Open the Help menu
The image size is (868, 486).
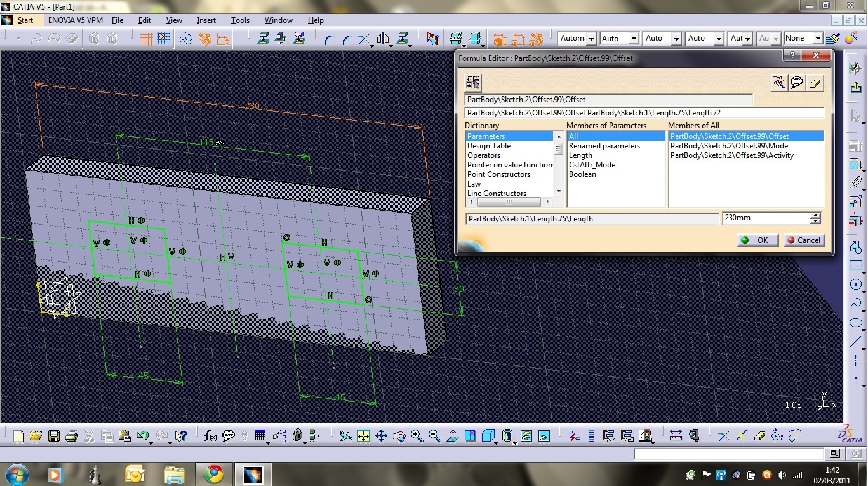tap(316, 20)
